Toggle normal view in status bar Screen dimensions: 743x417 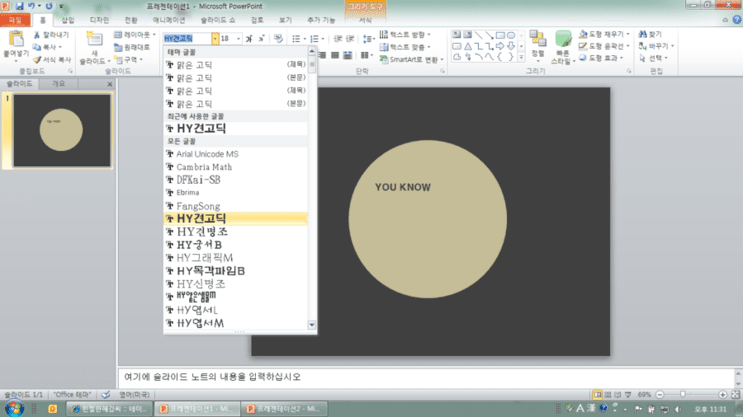click(x=597, y=394)
